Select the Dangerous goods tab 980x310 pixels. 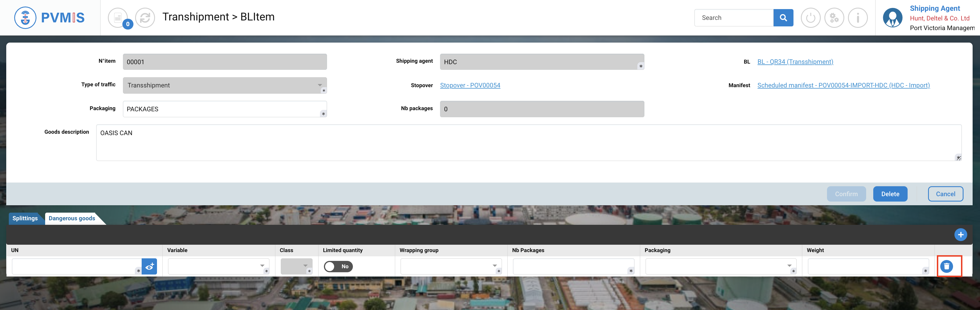pyautogui.click(x=72, y=218)
